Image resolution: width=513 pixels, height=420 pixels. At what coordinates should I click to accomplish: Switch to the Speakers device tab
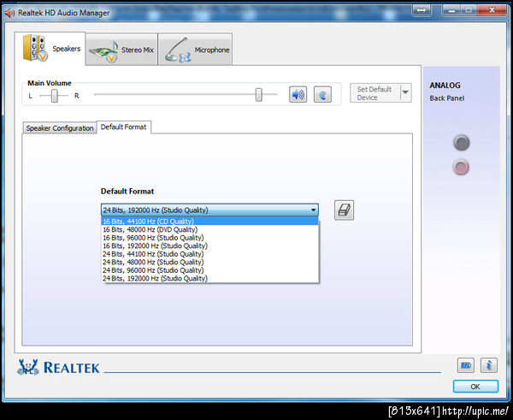click(50, 49)
